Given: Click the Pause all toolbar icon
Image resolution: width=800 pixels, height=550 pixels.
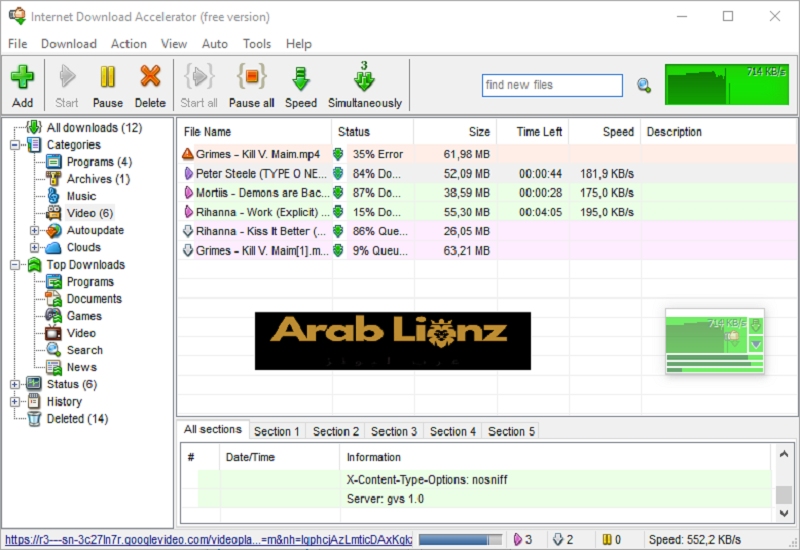Looking at the screenshot, I should pos(252,86).
